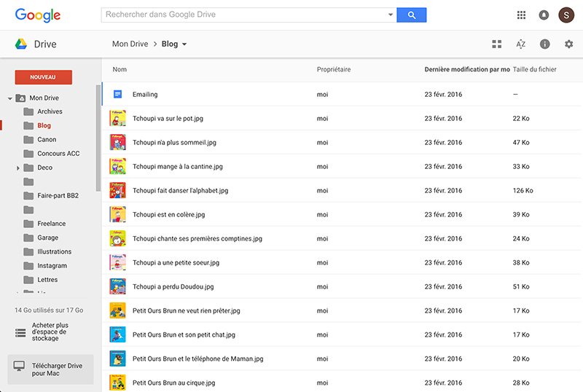Click the Mon Drive folder icon in sidebar
583x392 pixels.
(20, 98)
